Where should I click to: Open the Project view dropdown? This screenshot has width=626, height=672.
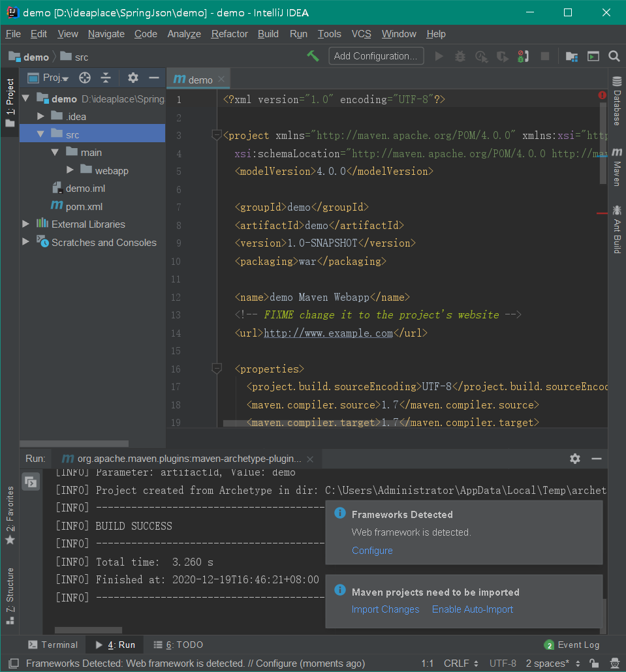coord(48,78)
